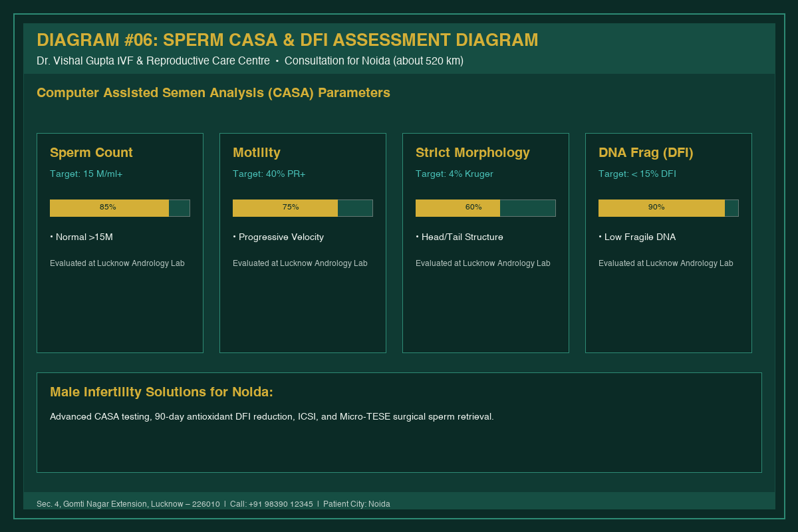Click the phone number 'Call: +91 98390 12345'
This screenshot has height=532, width=798.
pyautogui.click(x=271, y=504)
